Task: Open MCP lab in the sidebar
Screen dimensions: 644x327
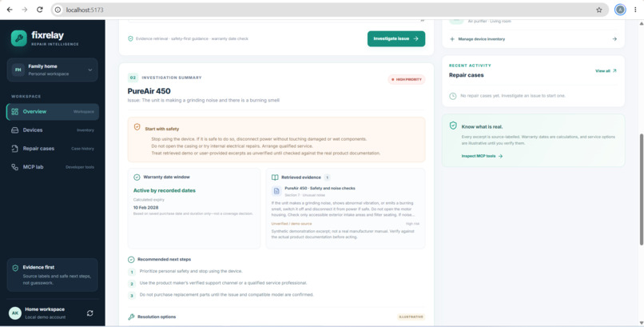Action: [52, 167]
